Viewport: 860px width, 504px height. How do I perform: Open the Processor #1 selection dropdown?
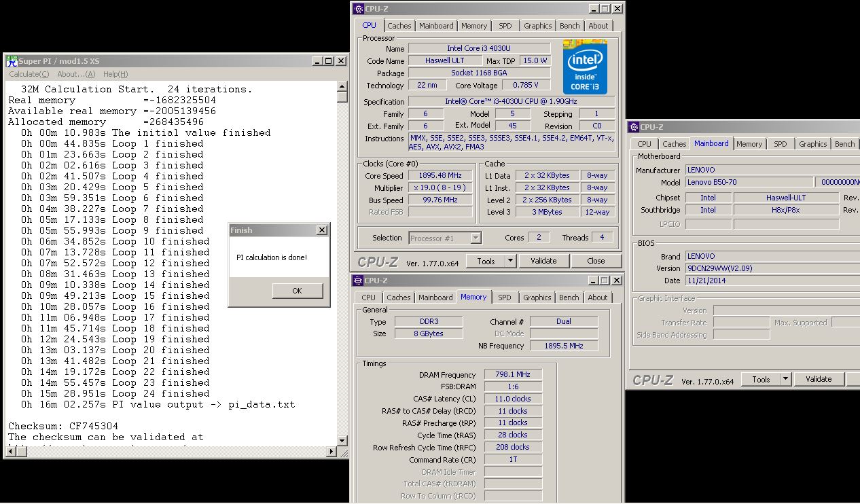(445, 238)
